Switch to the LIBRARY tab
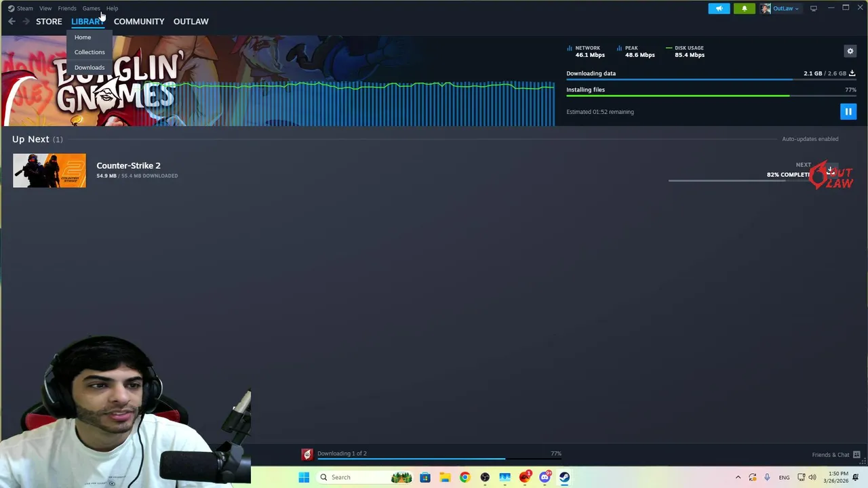 (x=87, y=22)
